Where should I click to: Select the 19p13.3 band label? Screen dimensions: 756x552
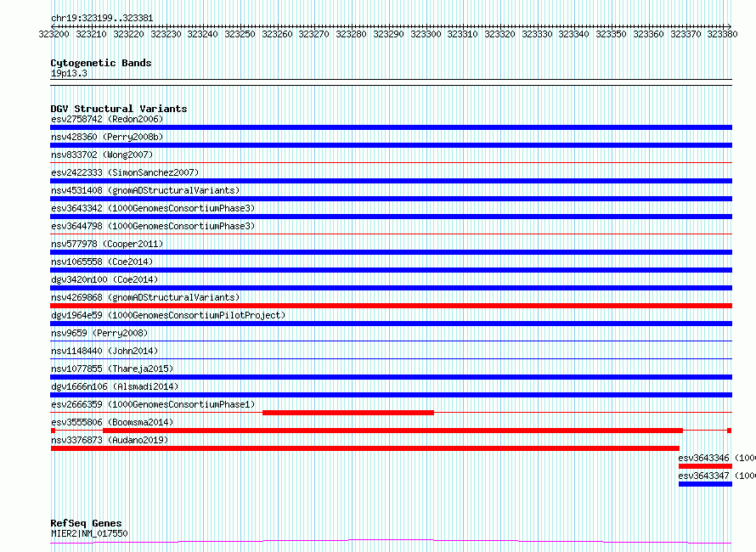[x=69, y=73]
